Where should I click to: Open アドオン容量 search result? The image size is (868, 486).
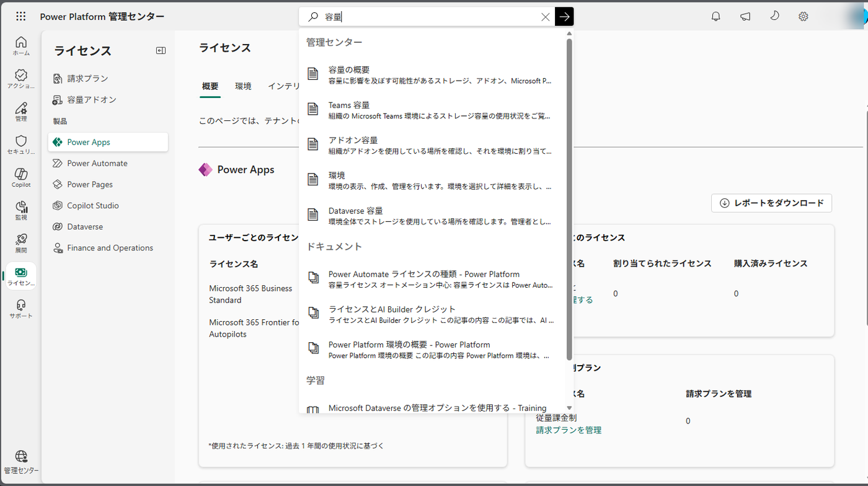tap(433, 145)
